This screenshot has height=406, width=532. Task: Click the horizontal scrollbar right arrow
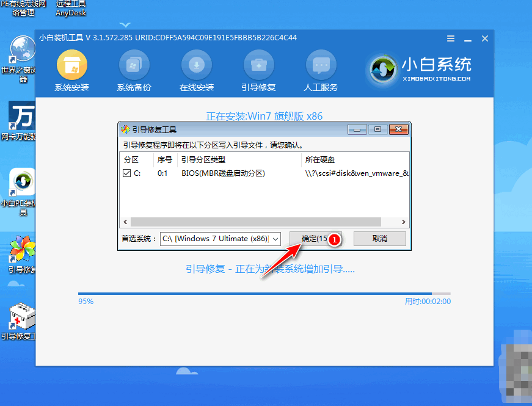[x=403, y=222]
